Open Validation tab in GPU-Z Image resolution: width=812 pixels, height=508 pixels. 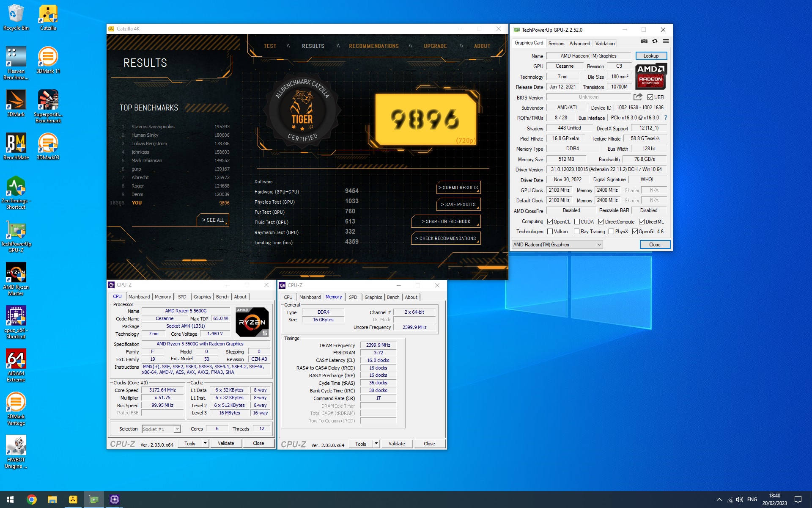pos(605,44)
